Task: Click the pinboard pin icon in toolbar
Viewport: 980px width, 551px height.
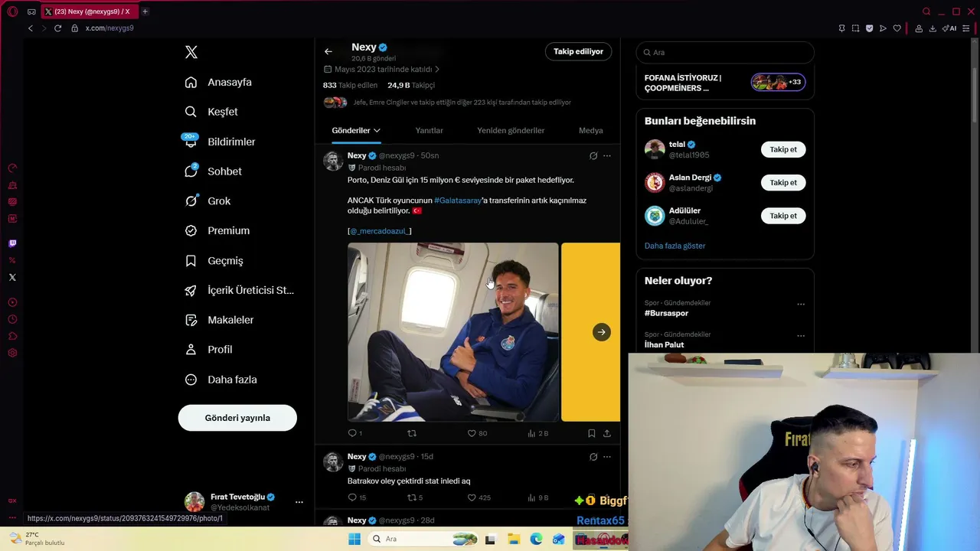Action: pos(841,28)
